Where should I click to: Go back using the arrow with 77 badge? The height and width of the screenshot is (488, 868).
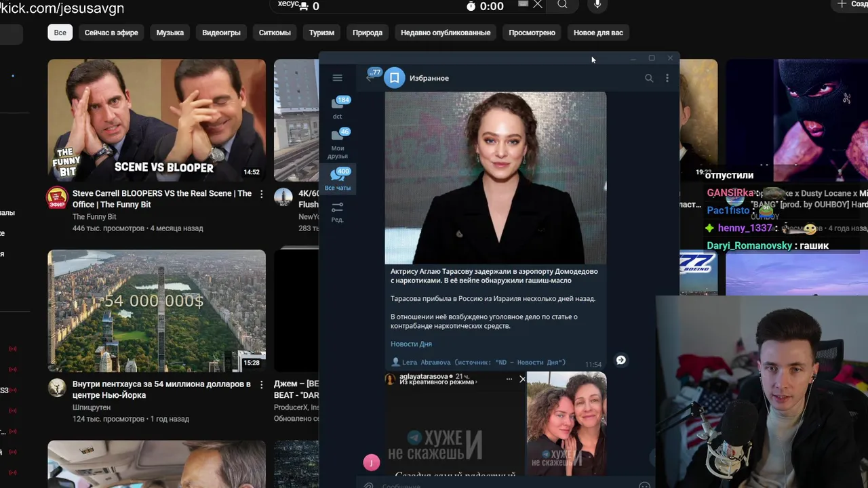(x=372, y=77)
